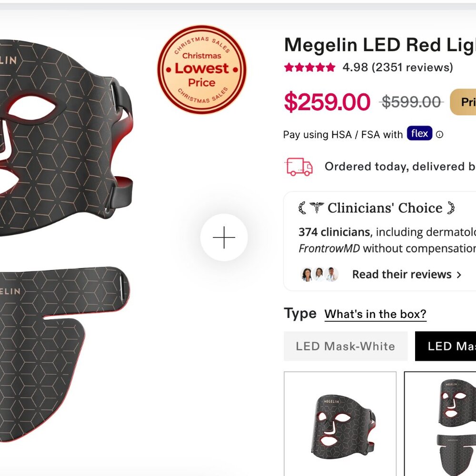
Task: Click the five-star rating stars
Action: point(309,68)
